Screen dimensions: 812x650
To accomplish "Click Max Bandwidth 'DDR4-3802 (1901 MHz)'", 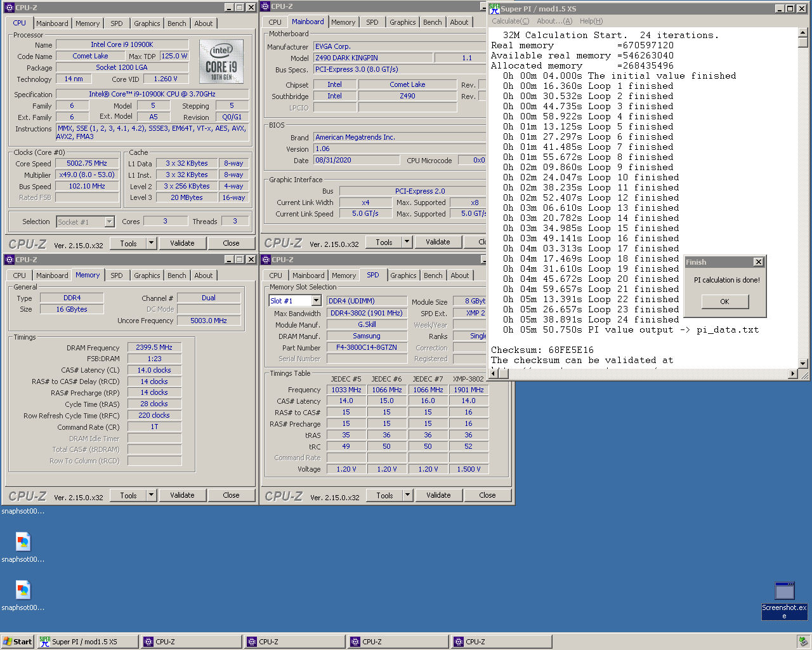I will pos(367,313).
